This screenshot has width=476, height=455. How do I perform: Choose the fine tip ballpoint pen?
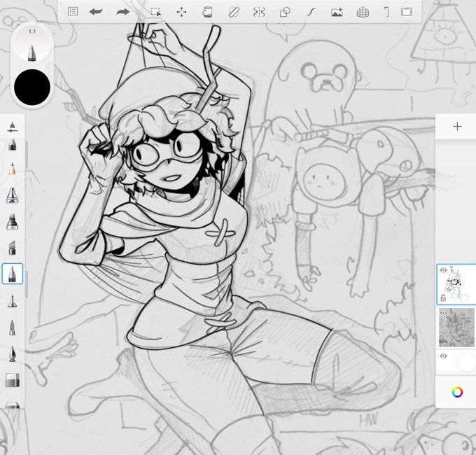(x=12, y=301)
